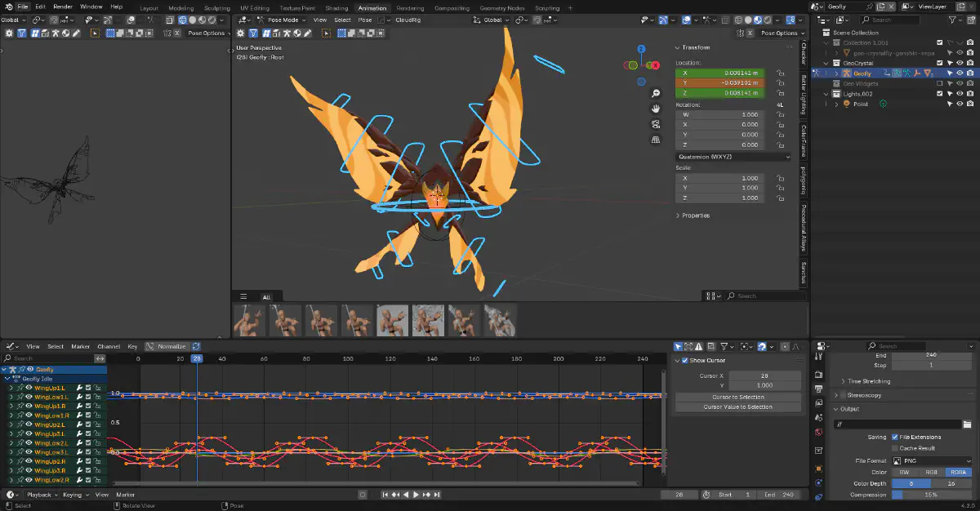Open the Channel menu in graph editor
The width and height of the screenshot is (980, 511).
[x=109, y=346]
